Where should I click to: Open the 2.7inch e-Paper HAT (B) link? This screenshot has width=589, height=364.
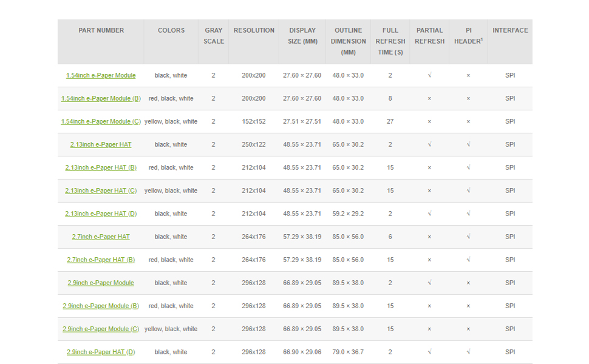pyautogui.click(x=101, y=260)
